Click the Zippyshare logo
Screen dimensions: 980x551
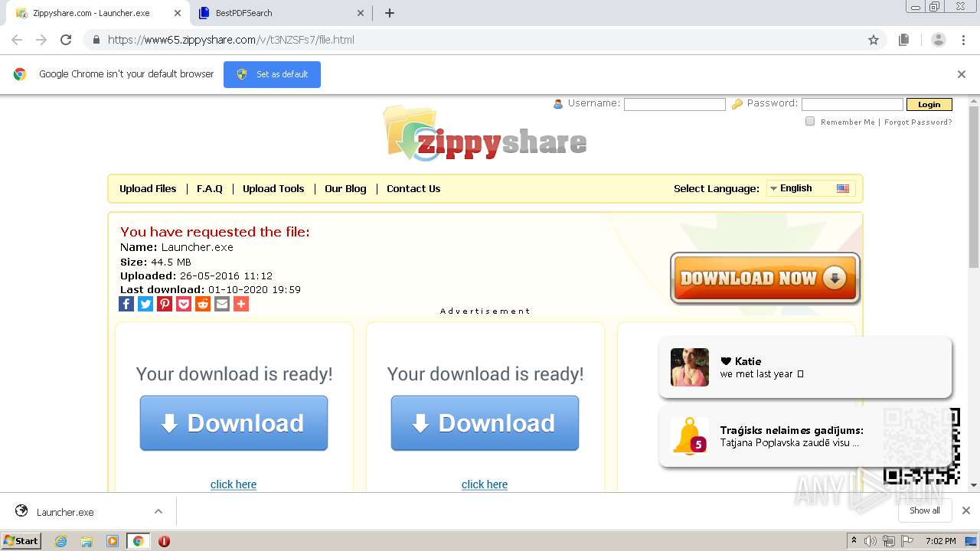tap(485, 135)
